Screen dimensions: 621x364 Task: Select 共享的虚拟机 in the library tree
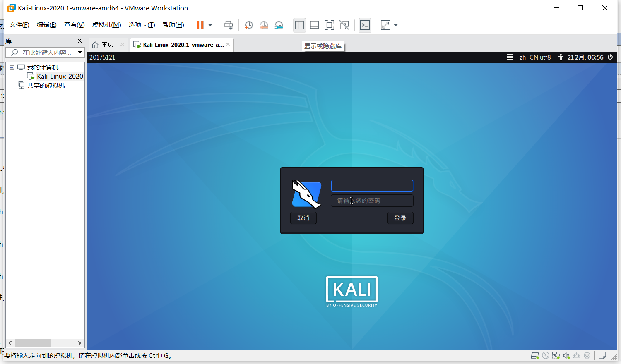point(46,85)
